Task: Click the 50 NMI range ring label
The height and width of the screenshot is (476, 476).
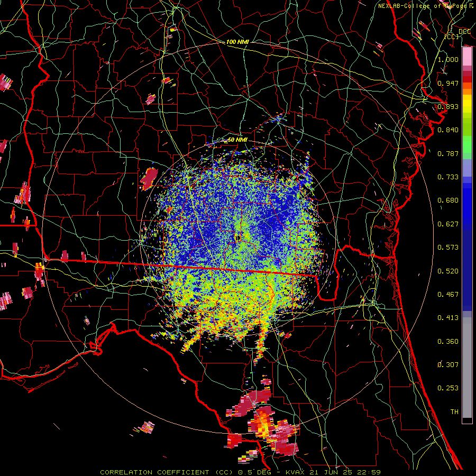Action: [237, 140]
